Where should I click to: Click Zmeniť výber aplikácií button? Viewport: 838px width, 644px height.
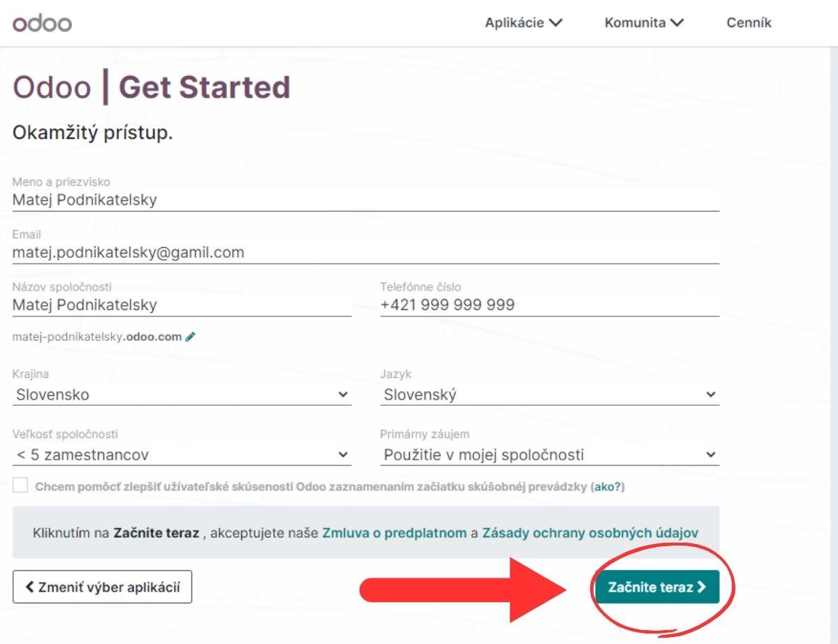point(102,587)
